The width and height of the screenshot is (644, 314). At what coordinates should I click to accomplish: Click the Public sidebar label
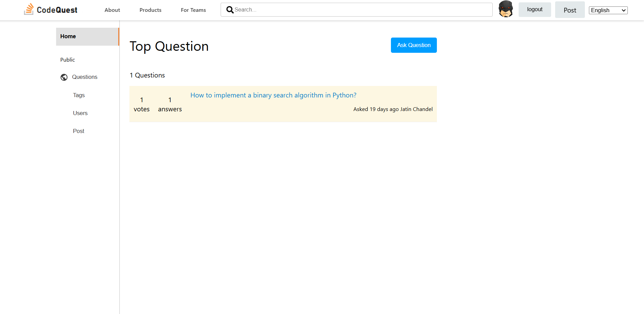coord(68,60)
